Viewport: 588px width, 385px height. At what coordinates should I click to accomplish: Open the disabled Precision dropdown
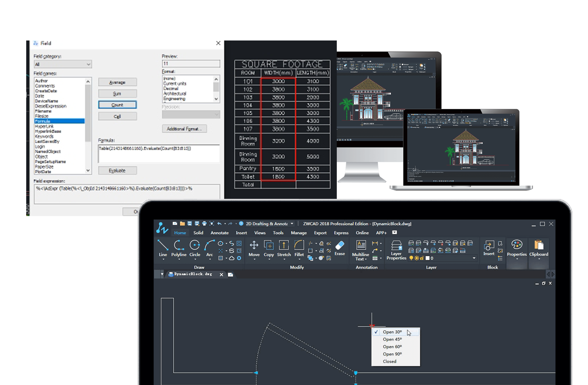(191, 115)
